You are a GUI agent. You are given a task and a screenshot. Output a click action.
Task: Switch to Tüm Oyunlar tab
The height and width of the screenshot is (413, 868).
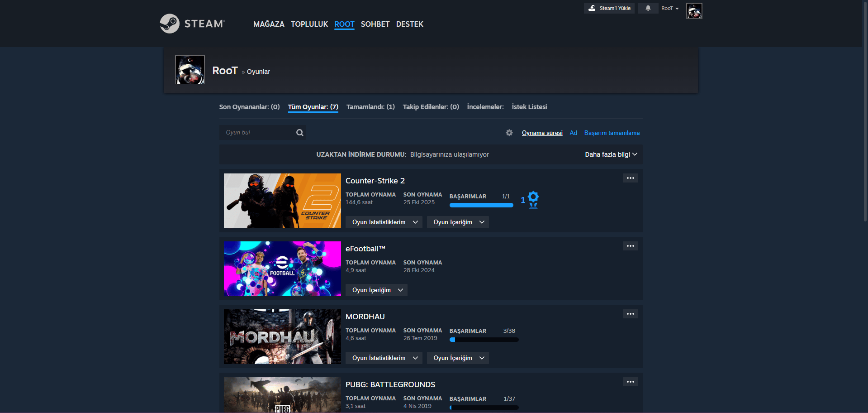point(313,107)
